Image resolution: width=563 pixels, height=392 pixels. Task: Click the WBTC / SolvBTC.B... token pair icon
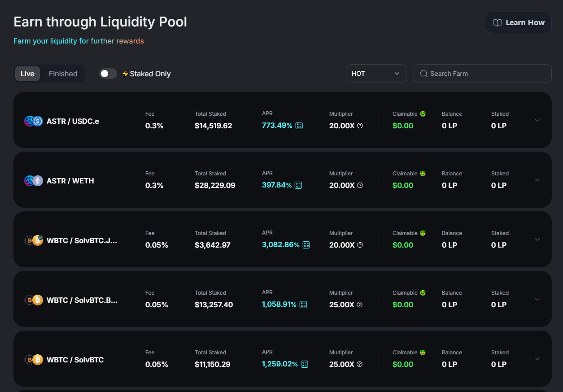34,300
